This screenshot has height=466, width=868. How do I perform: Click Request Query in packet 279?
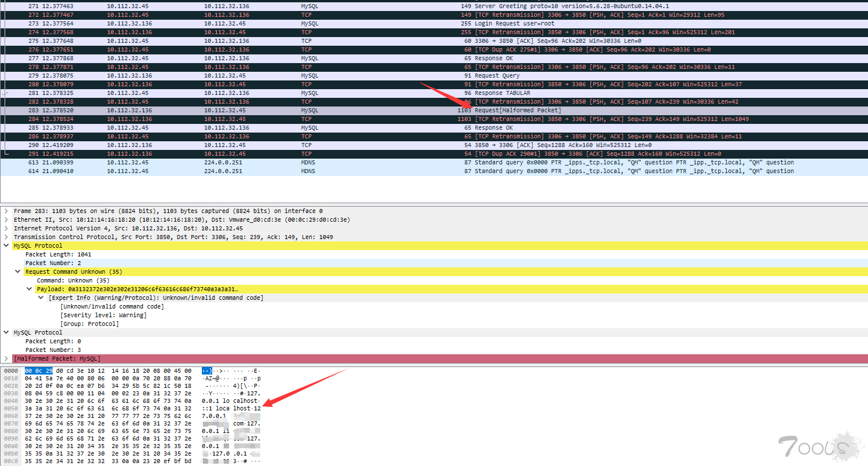point(497,76)
